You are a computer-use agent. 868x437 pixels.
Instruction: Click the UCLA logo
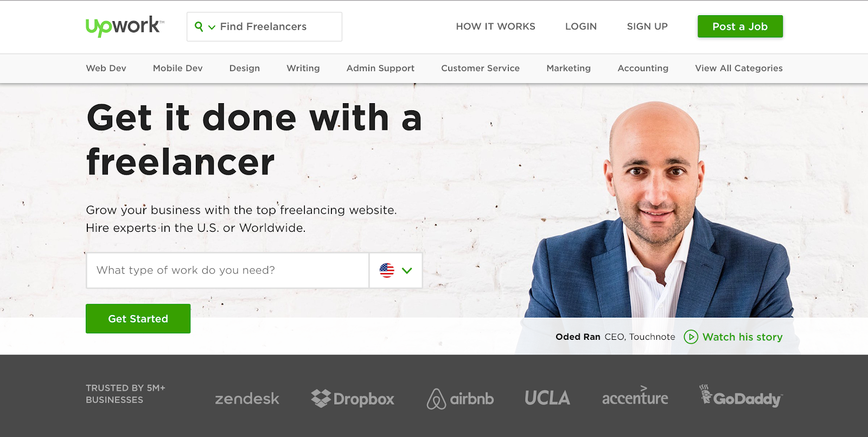click(547, 398)
